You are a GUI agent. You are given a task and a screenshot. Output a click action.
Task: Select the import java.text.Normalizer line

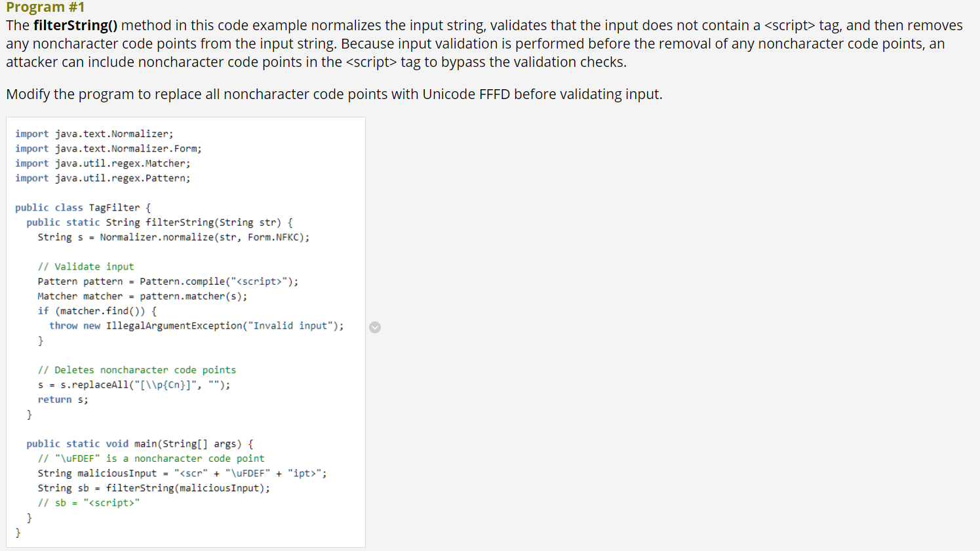point(93,133)
